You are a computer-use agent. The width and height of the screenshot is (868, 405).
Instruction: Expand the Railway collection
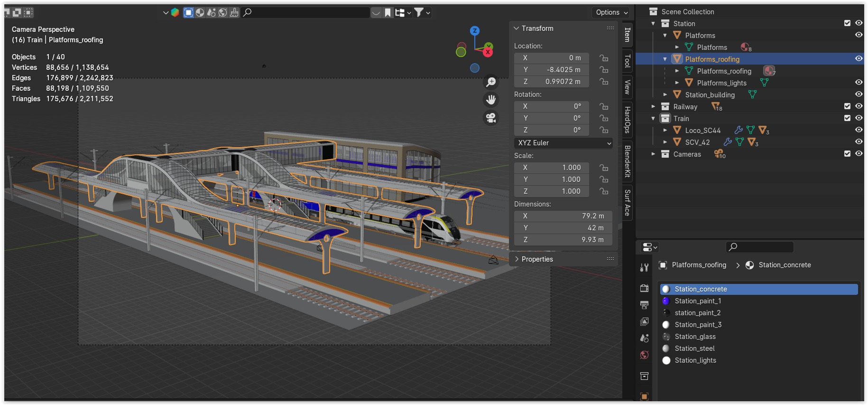coord(653,106)
